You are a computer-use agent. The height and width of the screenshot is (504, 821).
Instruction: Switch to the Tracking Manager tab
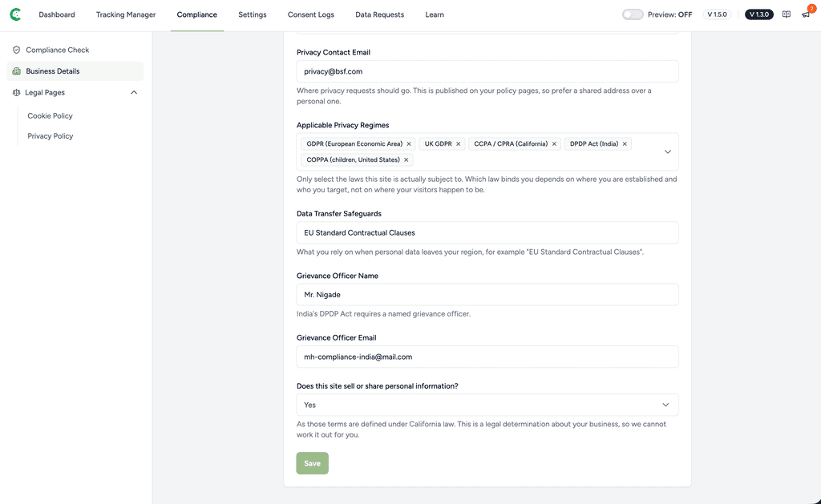point(126,14)
